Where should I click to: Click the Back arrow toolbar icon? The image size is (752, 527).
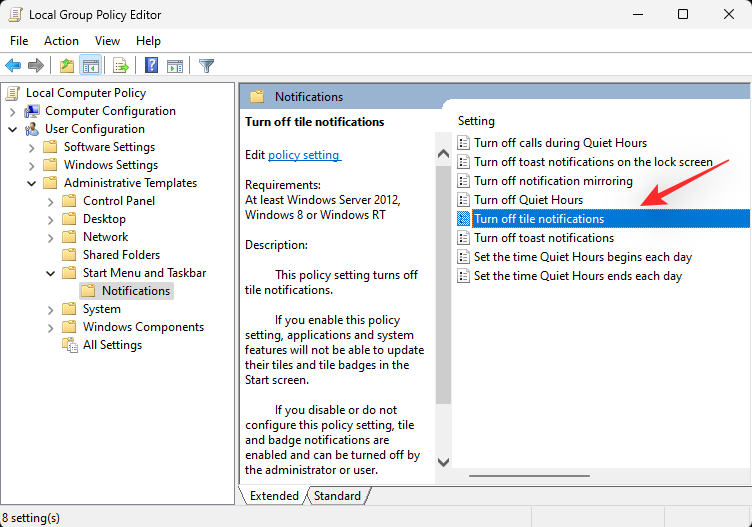coord(13,66)
